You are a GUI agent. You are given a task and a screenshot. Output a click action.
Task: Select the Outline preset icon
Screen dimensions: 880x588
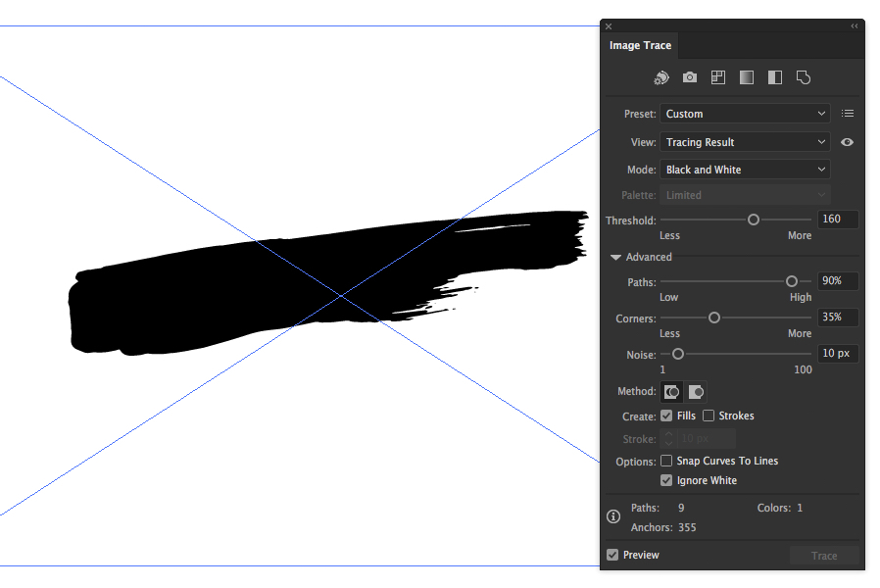tap(803, 76)
